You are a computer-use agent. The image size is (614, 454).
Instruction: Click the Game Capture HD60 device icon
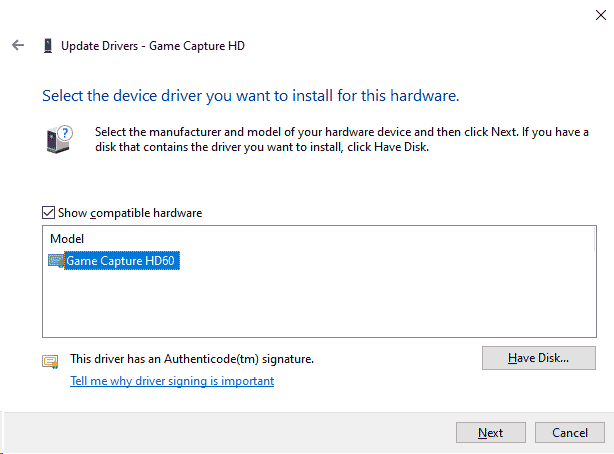pyautogui.click(x=56, y=260)
